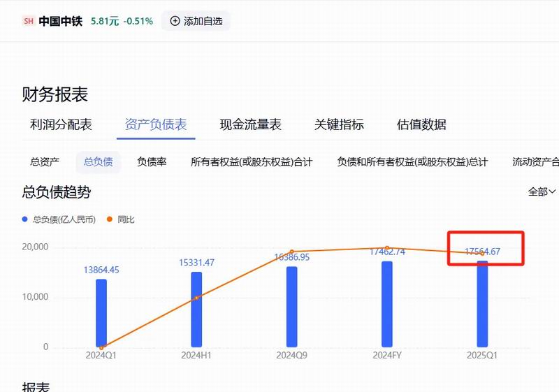559x392 pixels.
Task: Click the SH market badge icon
Action: tap(29, 21)
